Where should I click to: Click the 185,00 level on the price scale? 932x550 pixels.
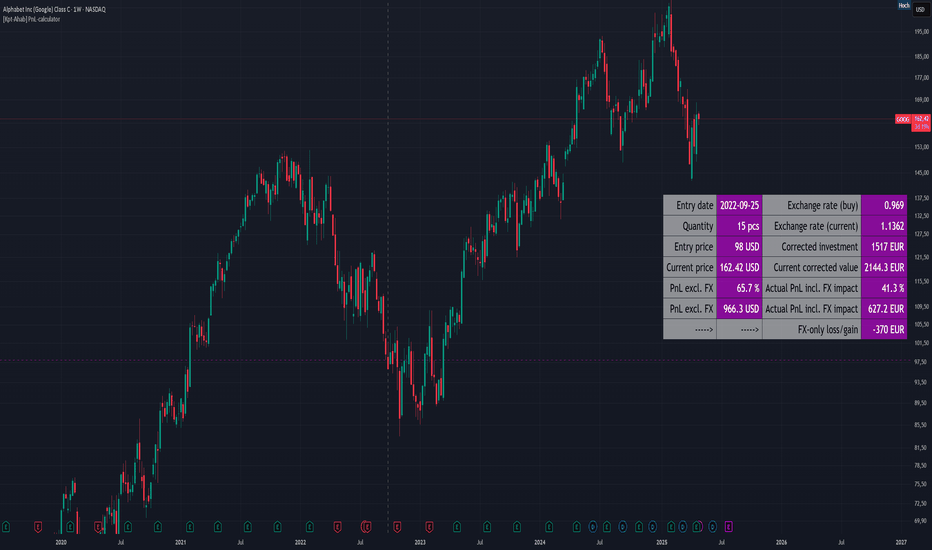pyautogui.click(x=922, y=56)
